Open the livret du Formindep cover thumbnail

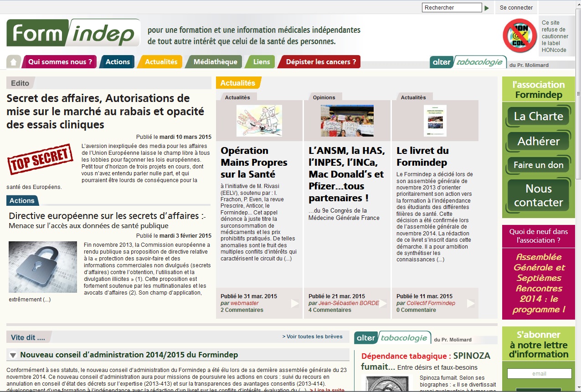point(435,121)
